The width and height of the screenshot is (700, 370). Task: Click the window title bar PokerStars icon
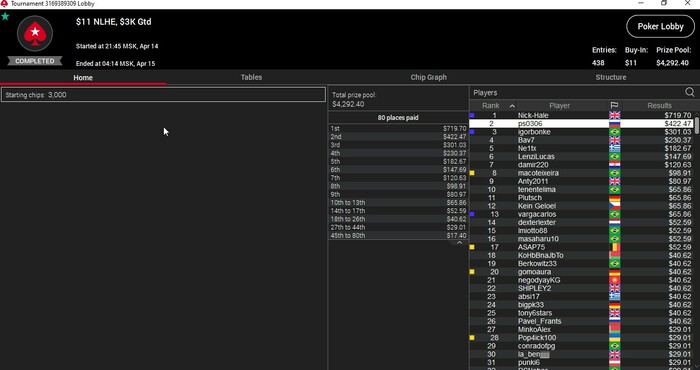click(x=4, y=4)
